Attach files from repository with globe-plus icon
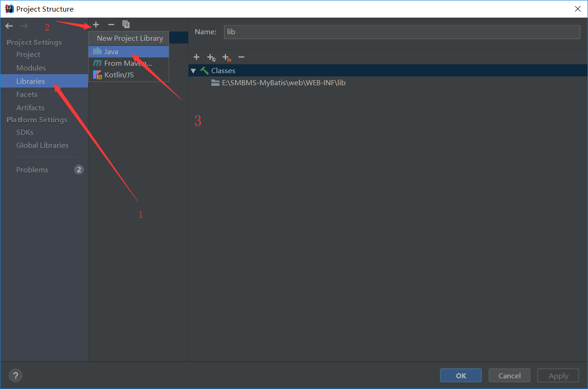This screenshot has height=389, width=588. 211,57
